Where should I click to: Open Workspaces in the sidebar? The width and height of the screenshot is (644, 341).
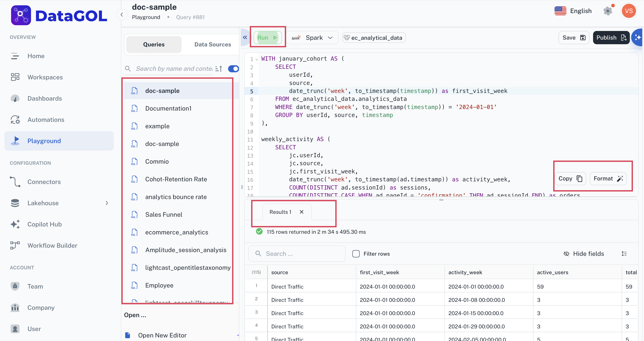(45, 77)
